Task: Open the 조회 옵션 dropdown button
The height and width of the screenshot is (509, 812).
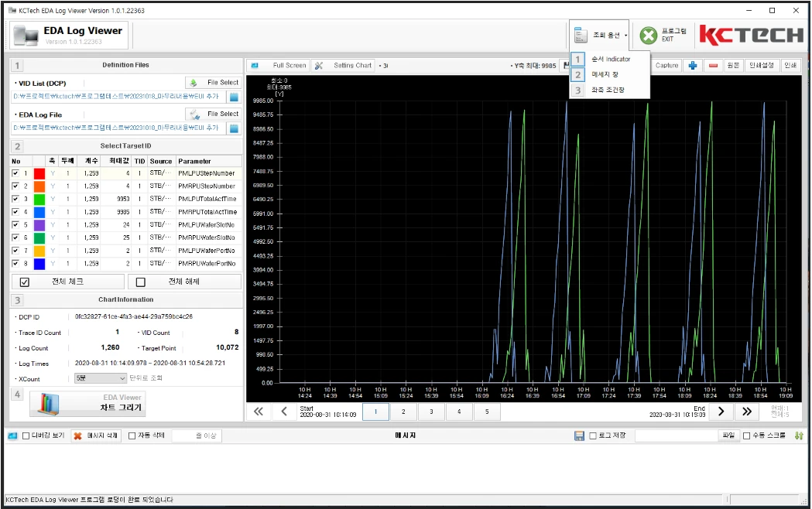Action: 599,35
